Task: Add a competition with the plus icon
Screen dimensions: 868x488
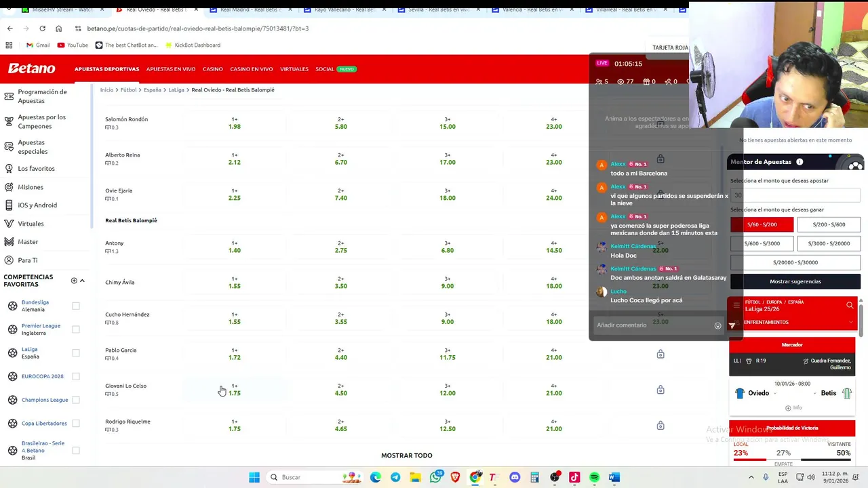Action: [x=74, y=281]
